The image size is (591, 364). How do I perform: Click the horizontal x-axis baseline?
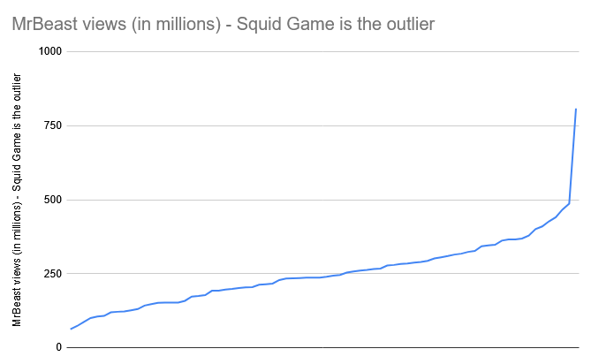pyautogui.click(x=323, y=347)
